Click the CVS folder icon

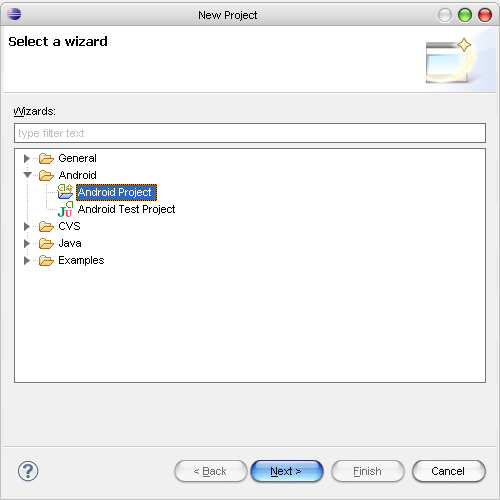(46, 226)
